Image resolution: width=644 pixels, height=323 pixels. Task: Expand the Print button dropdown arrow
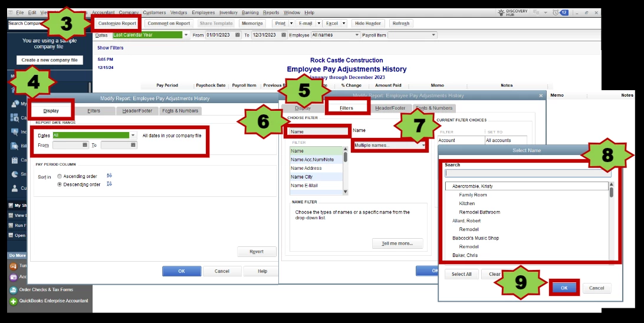[291, 24]
